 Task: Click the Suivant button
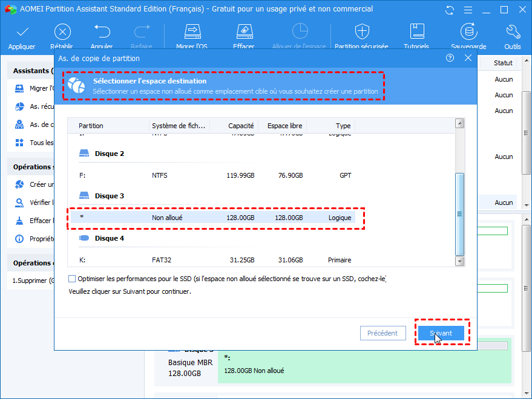[x=441, y=333]
